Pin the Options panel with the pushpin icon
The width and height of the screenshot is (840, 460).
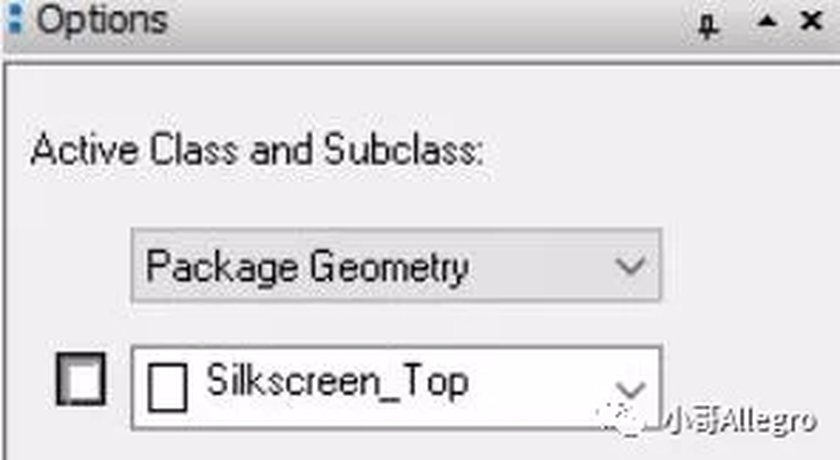(708, 25)
